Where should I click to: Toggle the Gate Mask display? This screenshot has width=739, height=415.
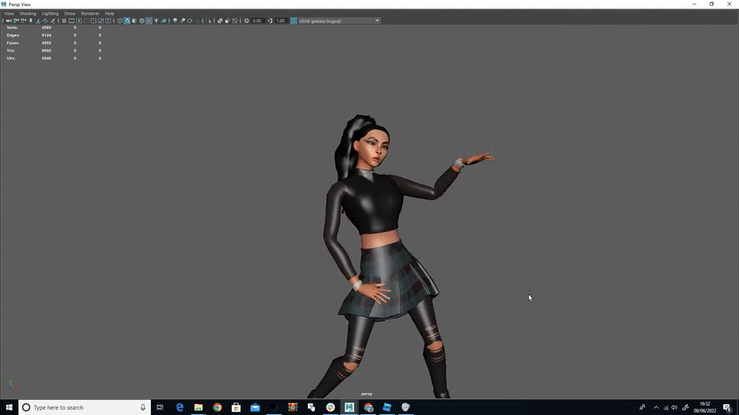86,21
